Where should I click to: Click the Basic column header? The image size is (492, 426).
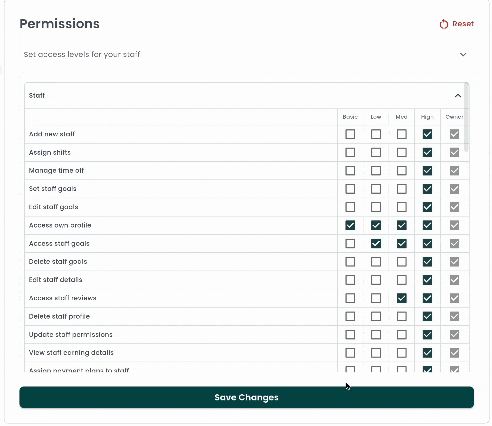pos(350,117)
